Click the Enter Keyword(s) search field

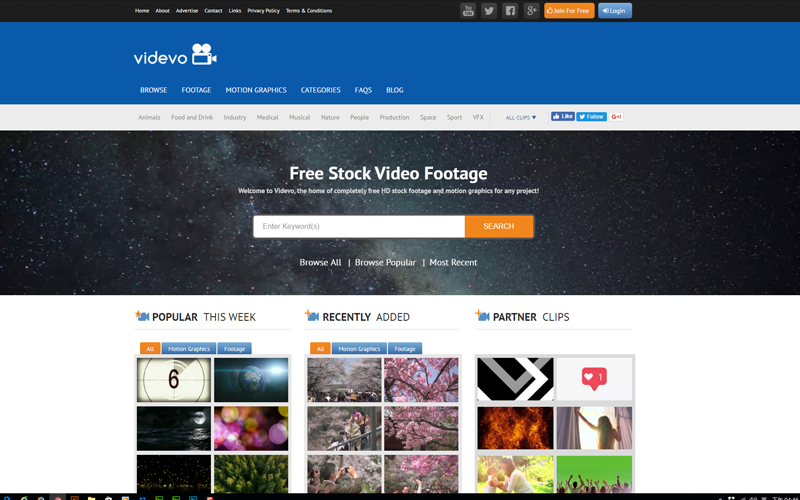359,227
